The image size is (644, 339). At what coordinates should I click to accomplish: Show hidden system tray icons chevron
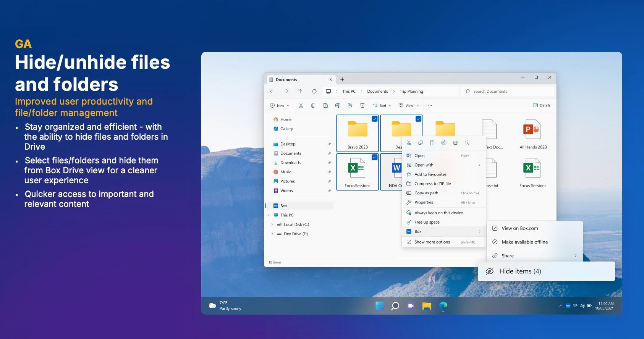pyautogui.click(x=561, y=306)
